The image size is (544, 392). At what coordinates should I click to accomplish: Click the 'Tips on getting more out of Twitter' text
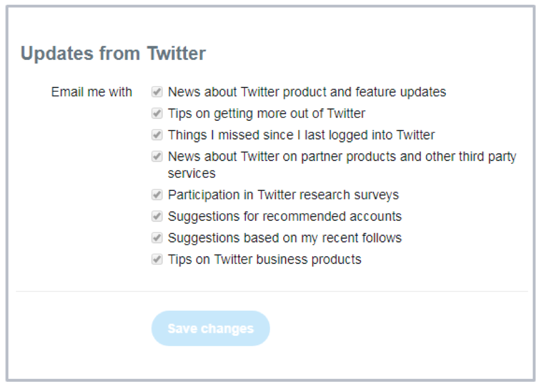(x=266, y=114)
